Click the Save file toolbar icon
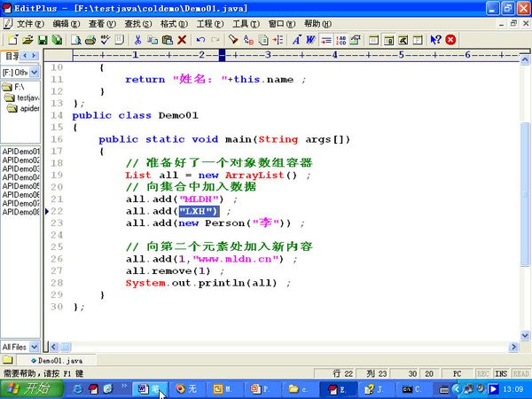 (43, 40)
